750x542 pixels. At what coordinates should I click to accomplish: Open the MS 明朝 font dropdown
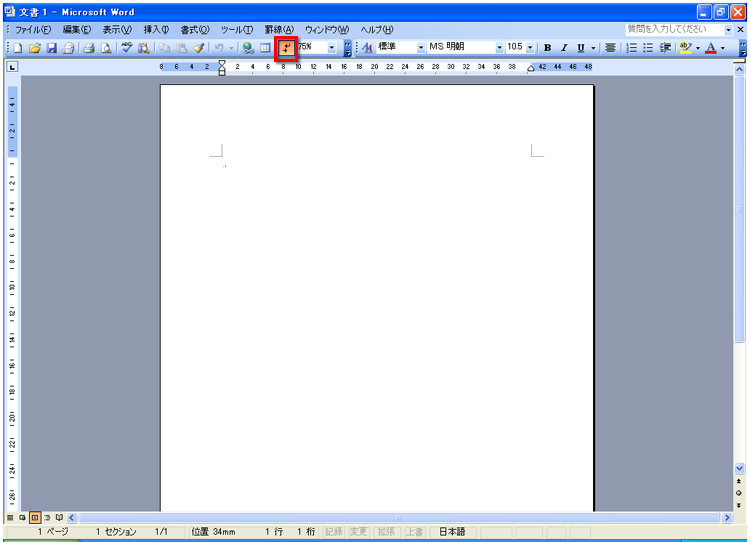point(499,47)
